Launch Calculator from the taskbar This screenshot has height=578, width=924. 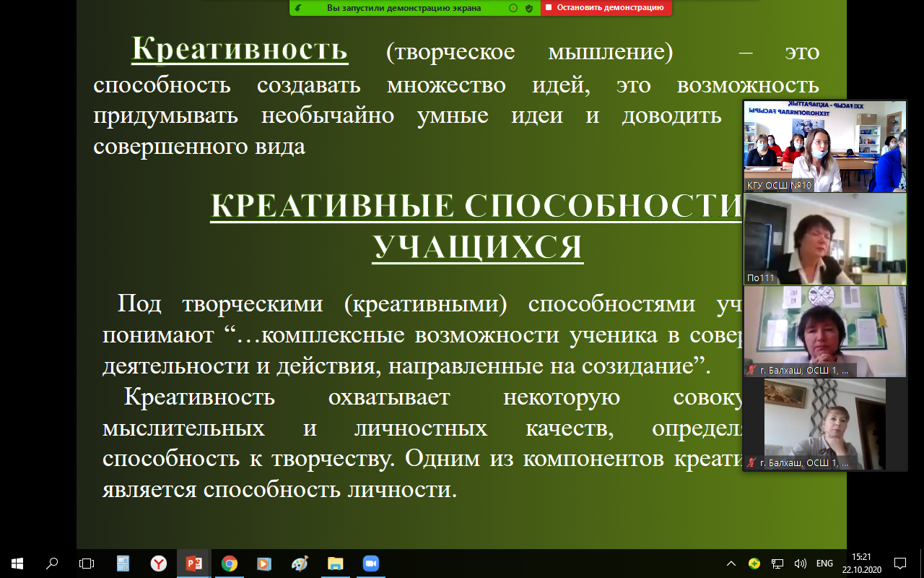click(123, 564)
